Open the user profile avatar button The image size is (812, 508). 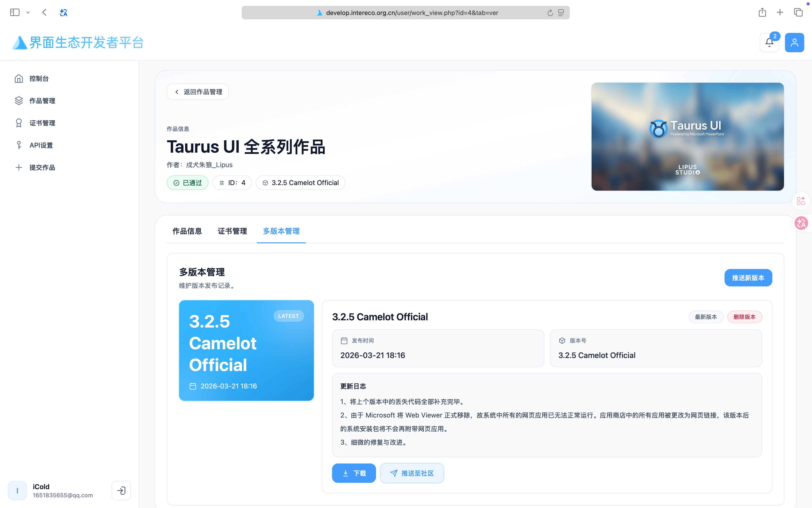(x=794, y=43)
